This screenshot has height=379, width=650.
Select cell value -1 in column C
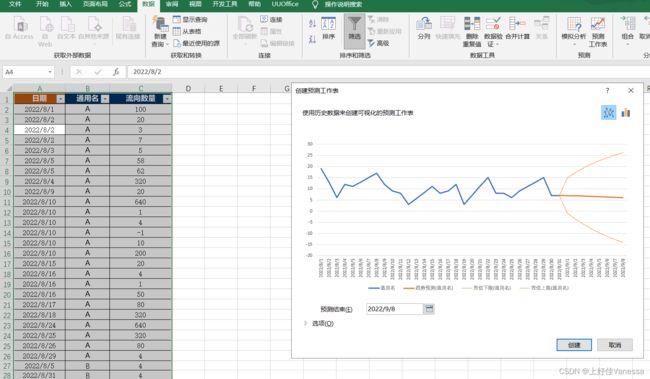tap(141, 233)
